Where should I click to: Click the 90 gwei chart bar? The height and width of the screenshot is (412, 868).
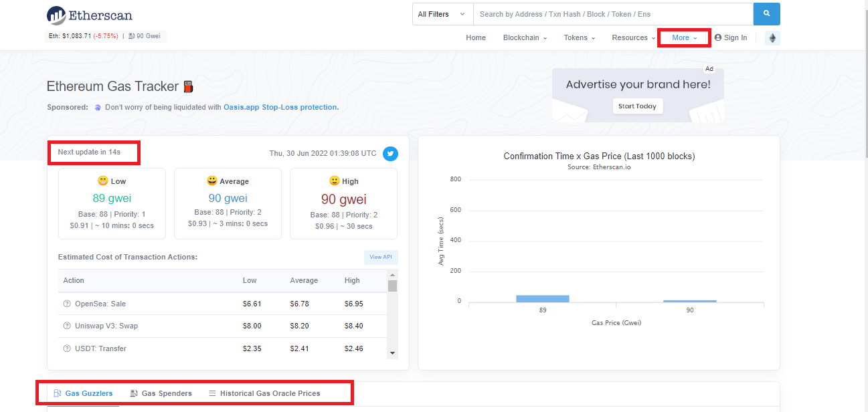689,301
